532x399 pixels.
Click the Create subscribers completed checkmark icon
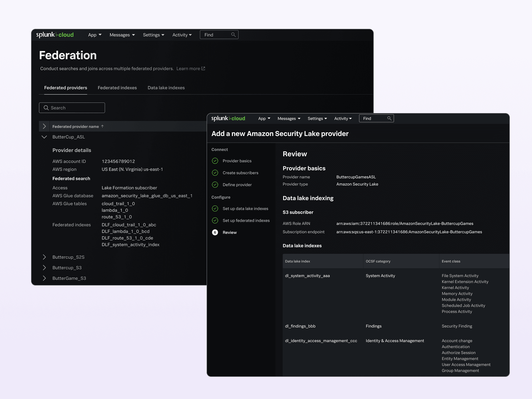[x=215, y=173]
